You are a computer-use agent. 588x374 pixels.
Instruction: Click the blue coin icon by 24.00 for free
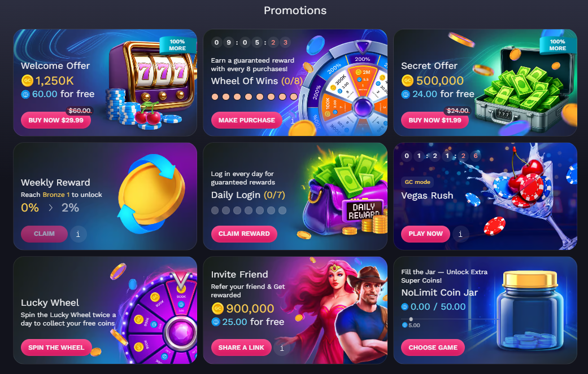click(x=406, y=94)
